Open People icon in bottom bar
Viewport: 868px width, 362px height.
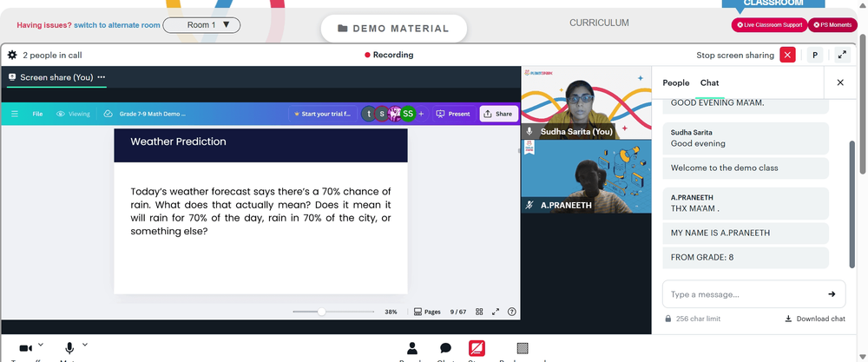click(411, 348)
